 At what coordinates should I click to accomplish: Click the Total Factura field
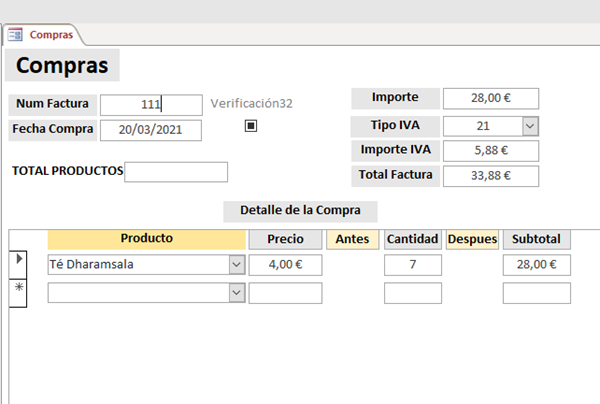[x=490, y=176]
